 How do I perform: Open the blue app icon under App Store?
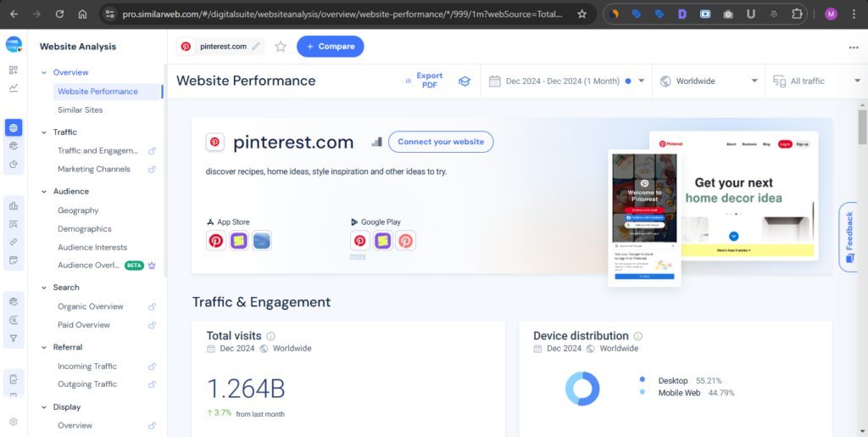pos(261,240)
